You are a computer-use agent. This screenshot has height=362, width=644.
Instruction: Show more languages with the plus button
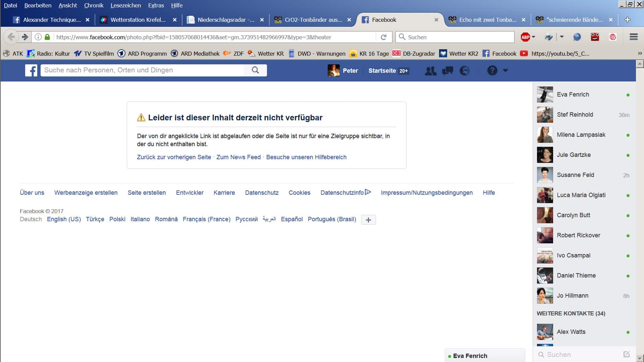pyautogui.click(x=368, y=220)
